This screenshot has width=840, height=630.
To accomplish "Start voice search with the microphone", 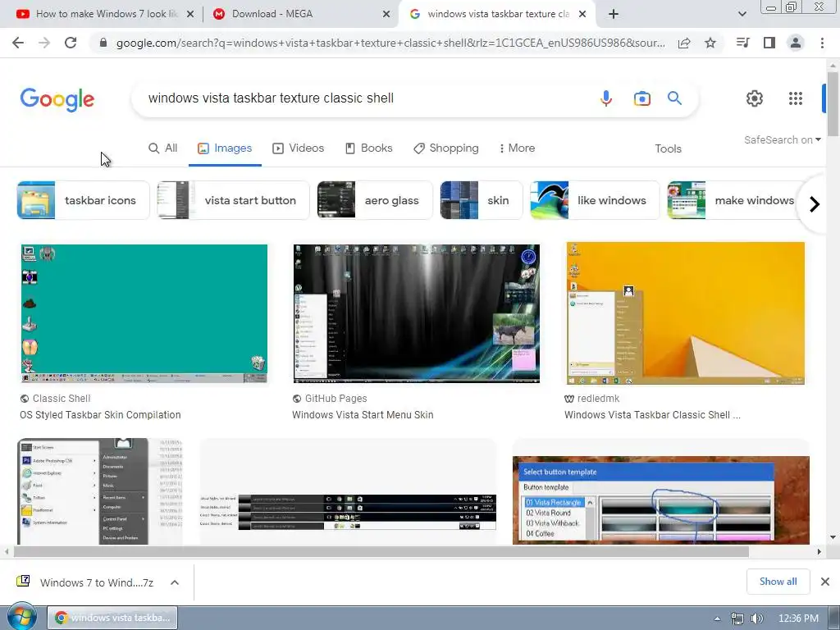I will [x=606, y=98].
